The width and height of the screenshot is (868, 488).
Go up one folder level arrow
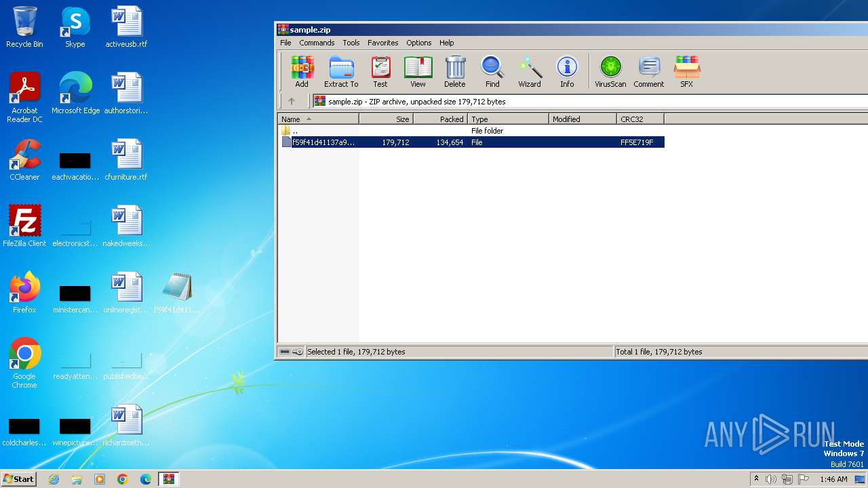pyautogui.click(x=292, y=102)
